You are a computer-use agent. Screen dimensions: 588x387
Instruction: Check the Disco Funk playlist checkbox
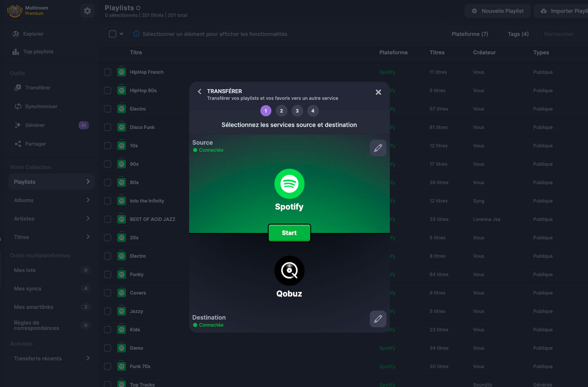point(107,127)
